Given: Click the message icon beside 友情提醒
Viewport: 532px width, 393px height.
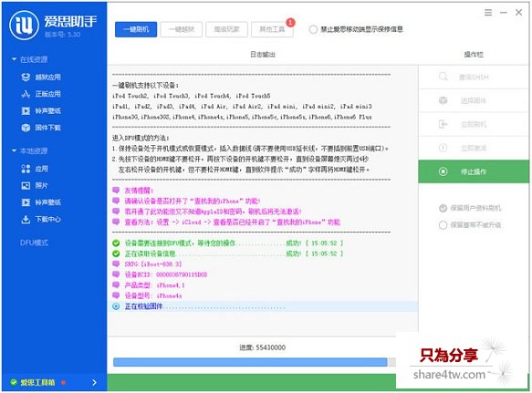Looking at the screenshot, I should (116, 191).
